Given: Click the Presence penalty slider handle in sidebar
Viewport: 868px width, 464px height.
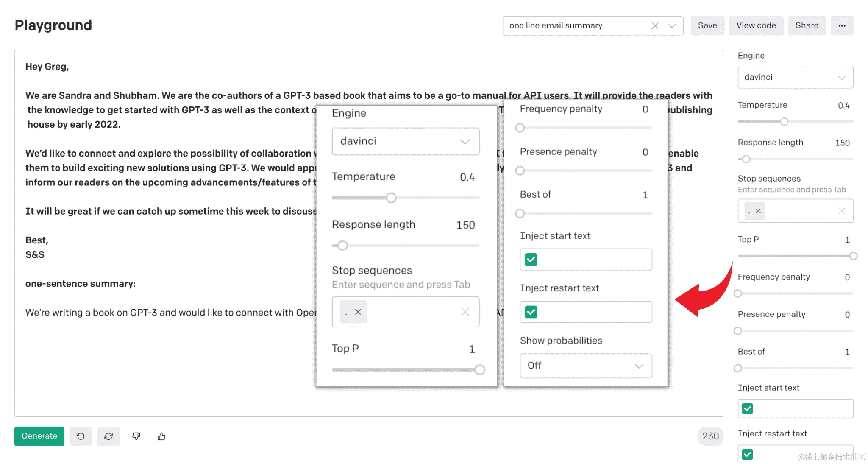Looking at the screenshot, I should tap(738, 331).
